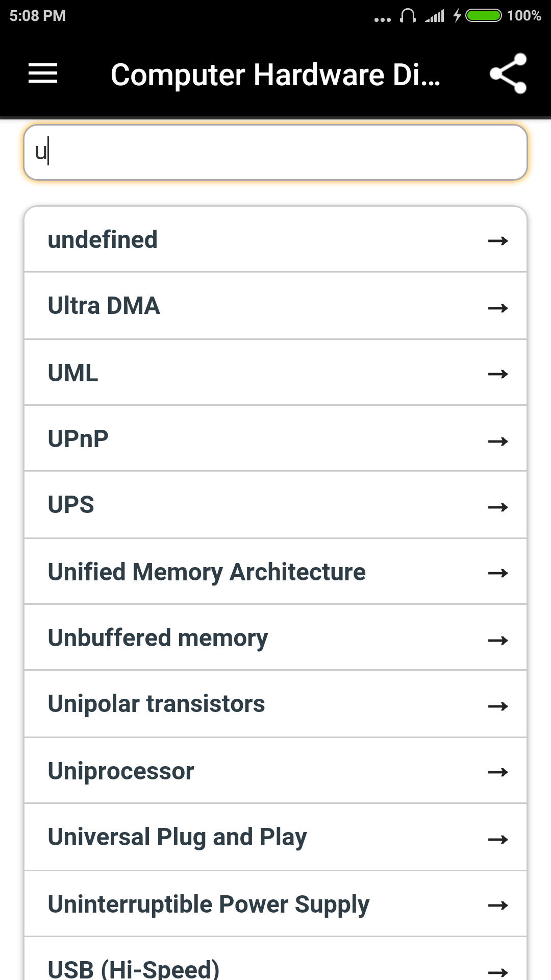Open Universal Plug and Play entry
The width and height of the screenshot is (551, 980).
click(x=275, y=837)
